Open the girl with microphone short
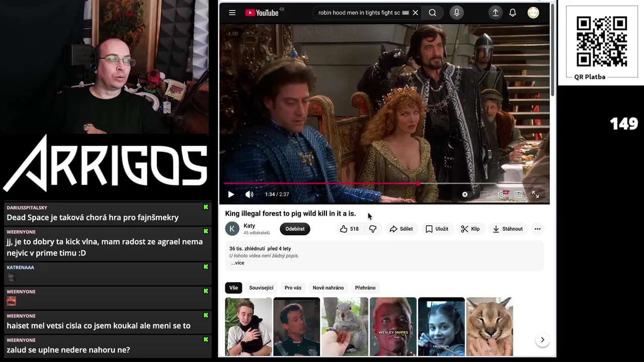Viewport: 644px width, 362px height. point(441,327)
